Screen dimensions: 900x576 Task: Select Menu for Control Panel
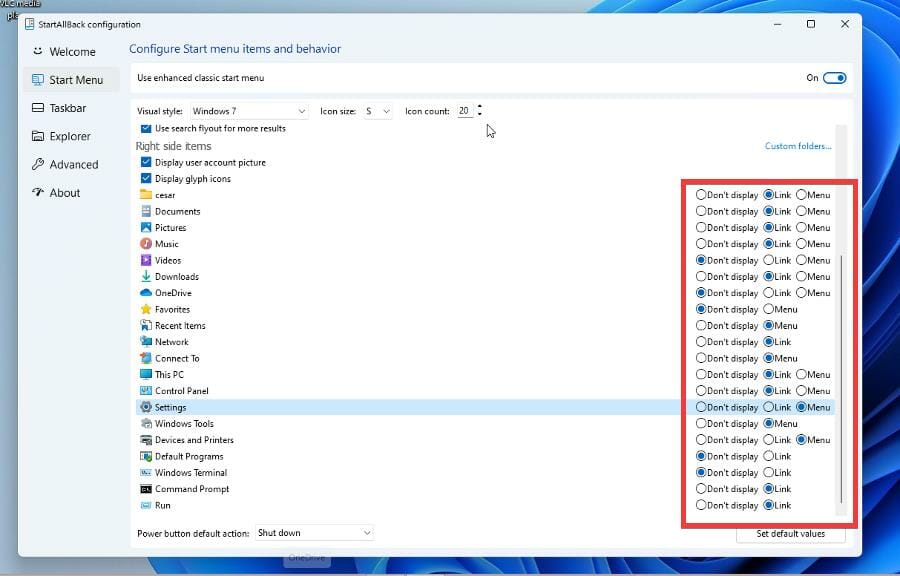pos(801,391)
